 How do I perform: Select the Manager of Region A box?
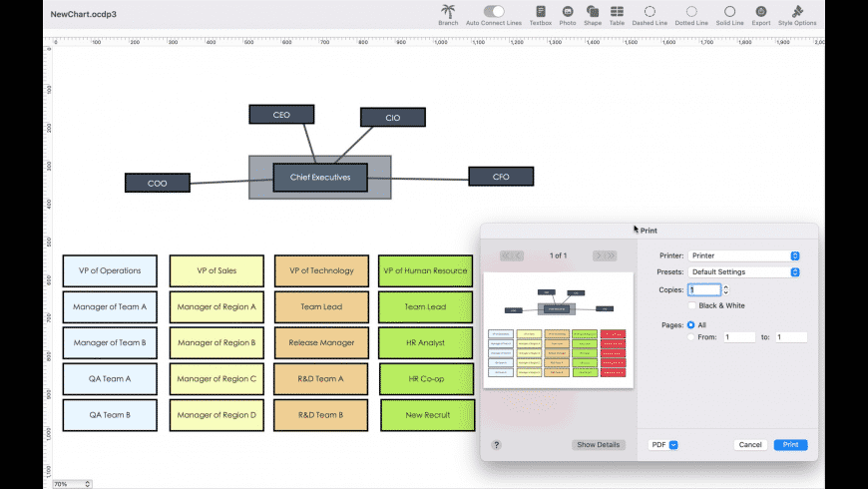[217, 306]
